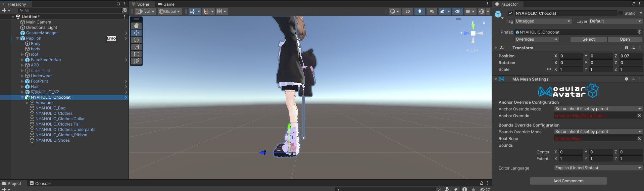Click the prefab Select button
Screen dimensions: 644x191
coord(588,39)
